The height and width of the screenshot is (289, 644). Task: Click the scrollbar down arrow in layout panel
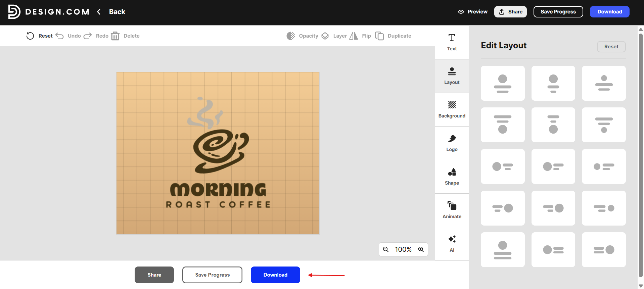coord(641,286)
